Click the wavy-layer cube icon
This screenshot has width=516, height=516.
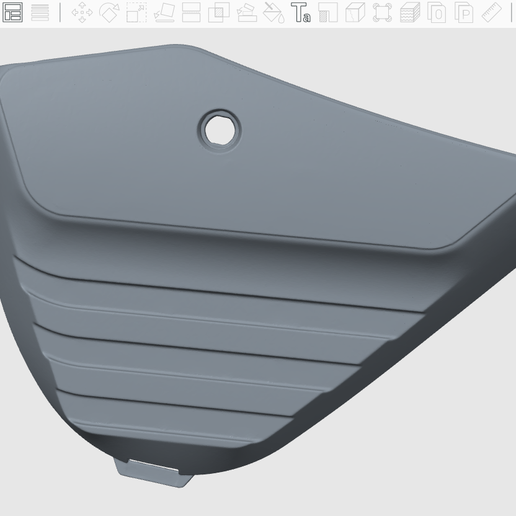[410, 12]
